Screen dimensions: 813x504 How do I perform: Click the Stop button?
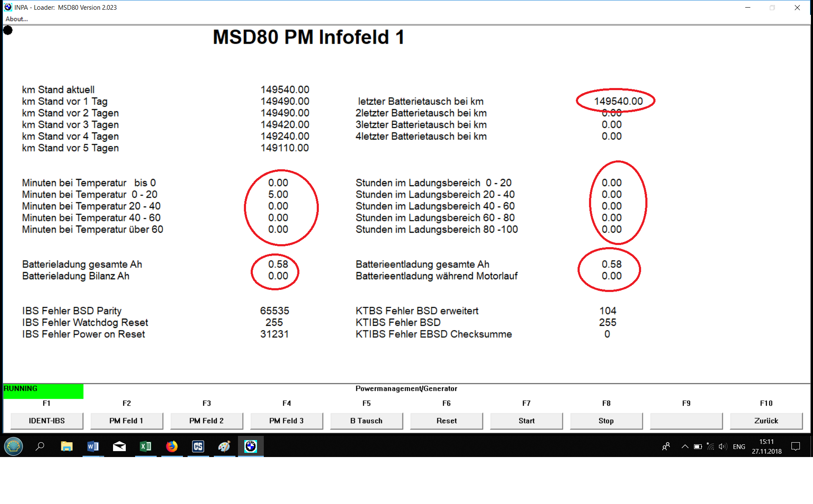tap(606, 421)
